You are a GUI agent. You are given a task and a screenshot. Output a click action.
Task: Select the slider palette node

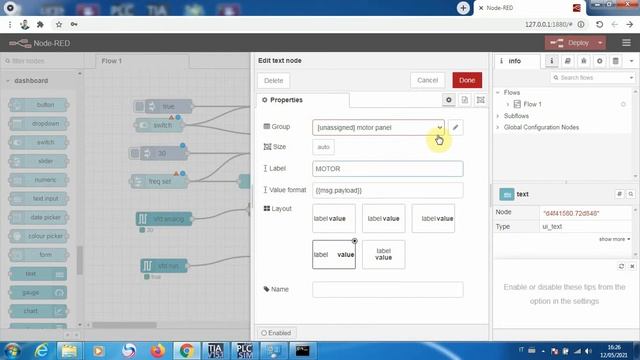(38, 161)
